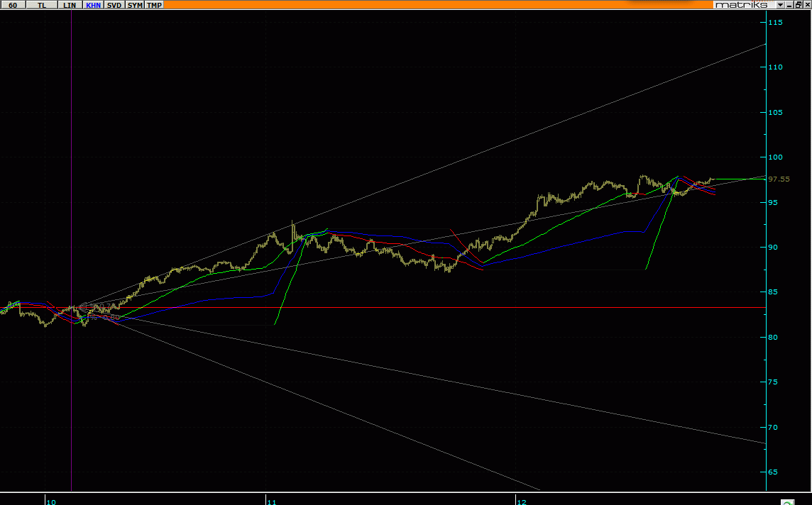Click the month 10 time axis label
The height and width of the screenshot is (505, 812).
pyautogui.click(x=51, y=501)
